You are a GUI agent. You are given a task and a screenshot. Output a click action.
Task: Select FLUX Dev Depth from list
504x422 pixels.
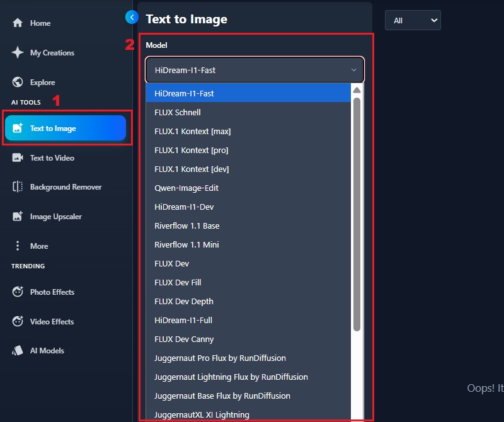[248, 302]
